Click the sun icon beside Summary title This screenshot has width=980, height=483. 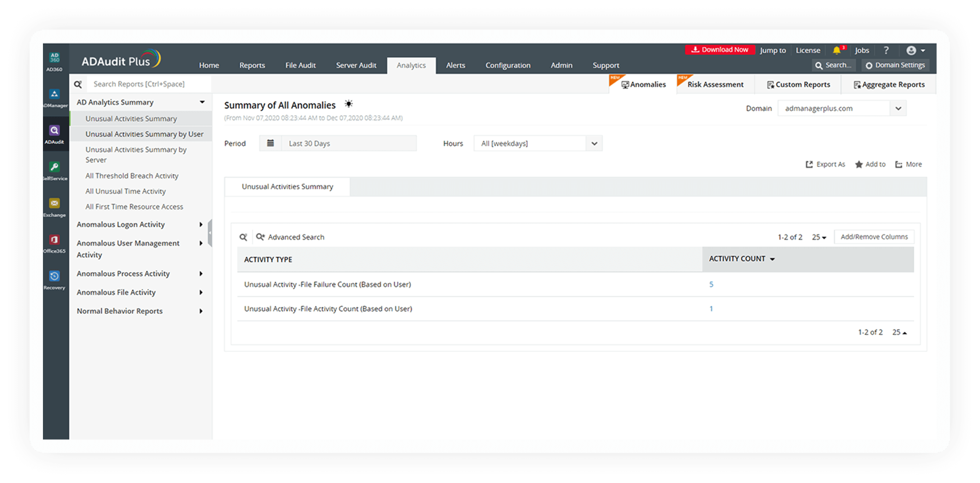[349, 104]
